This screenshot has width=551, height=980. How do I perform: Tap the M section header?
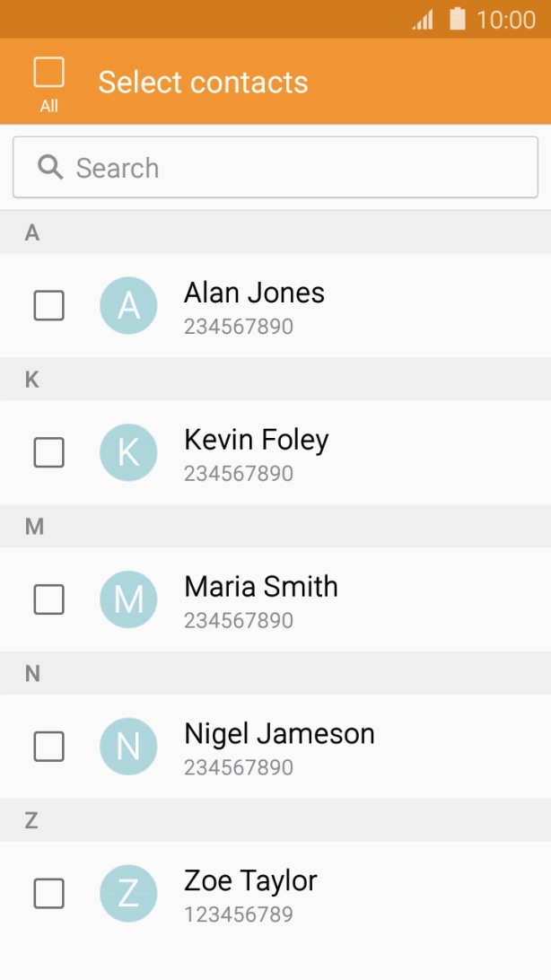34,527
